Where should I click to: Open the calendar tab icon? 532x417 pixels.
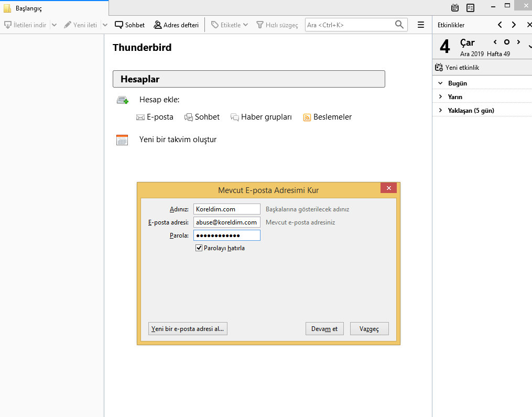pyautogui.click(x=455, y=8)
